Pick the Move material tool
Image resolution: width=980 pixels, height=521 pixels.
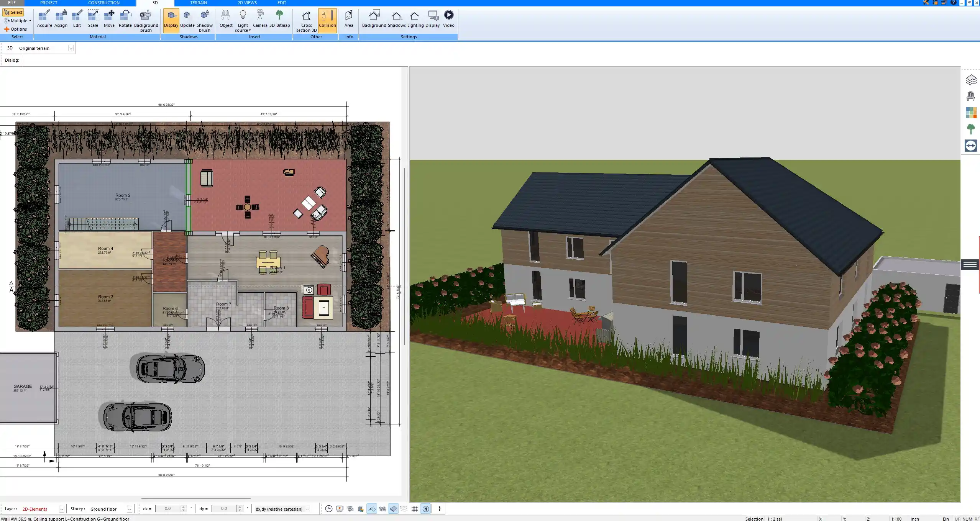tap(109, 19)
